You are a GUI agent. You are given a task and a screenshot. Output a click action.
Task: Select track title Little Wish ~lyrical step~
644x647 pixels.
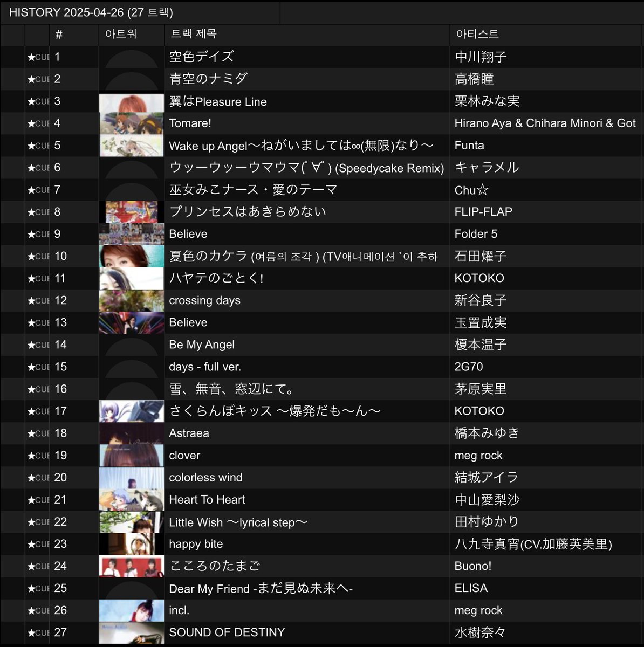point(238,522)
